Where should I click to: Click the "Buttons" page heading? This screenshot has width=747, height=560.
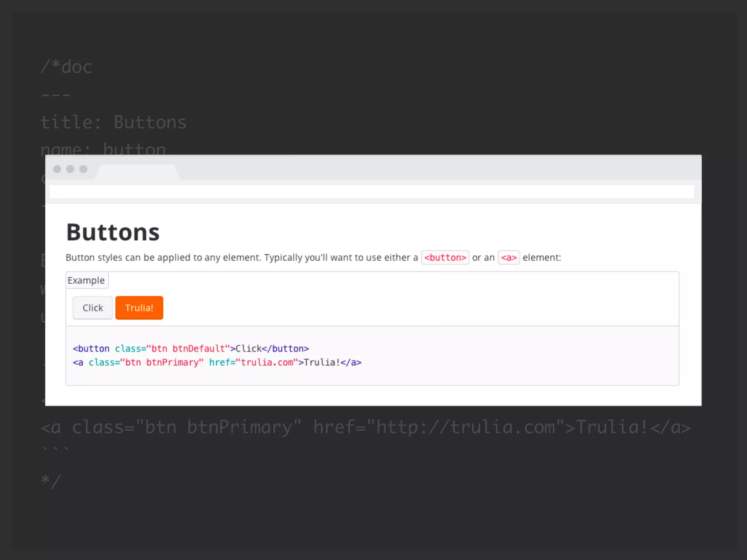coord(113,232)
